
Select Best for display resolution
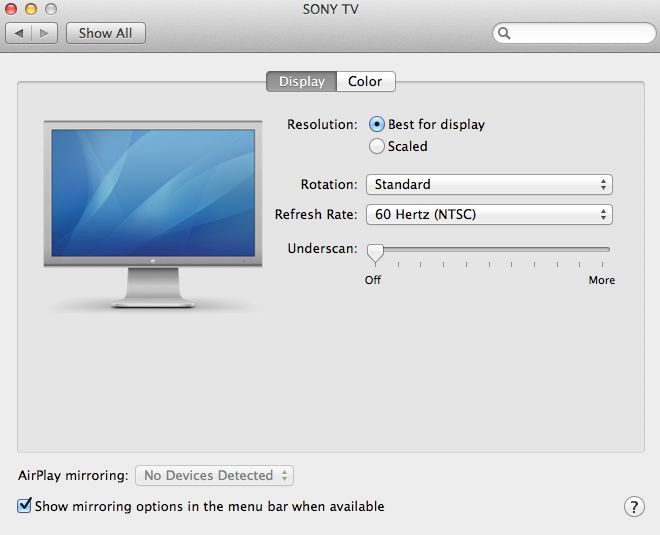[x=376, y=124]
